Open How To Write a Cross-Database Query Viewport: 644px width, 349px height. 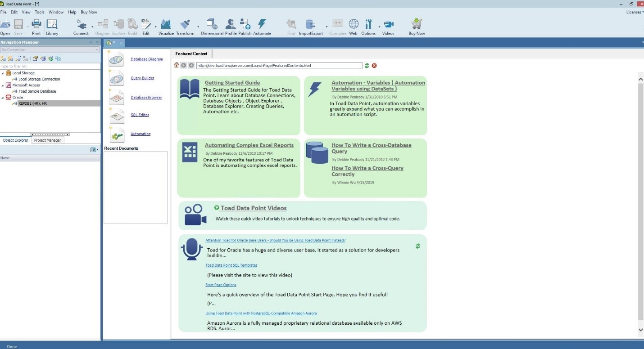[372, 148]
